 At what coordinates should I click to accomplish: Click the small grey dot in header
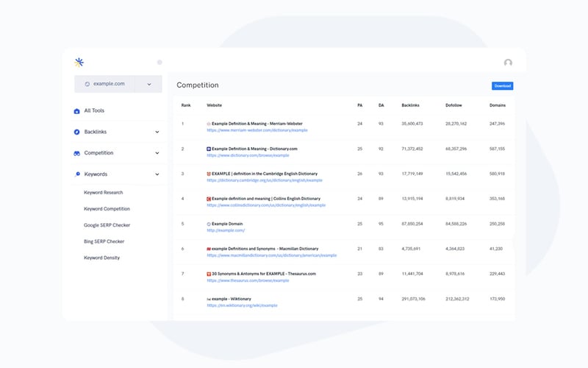click(159, 63)
